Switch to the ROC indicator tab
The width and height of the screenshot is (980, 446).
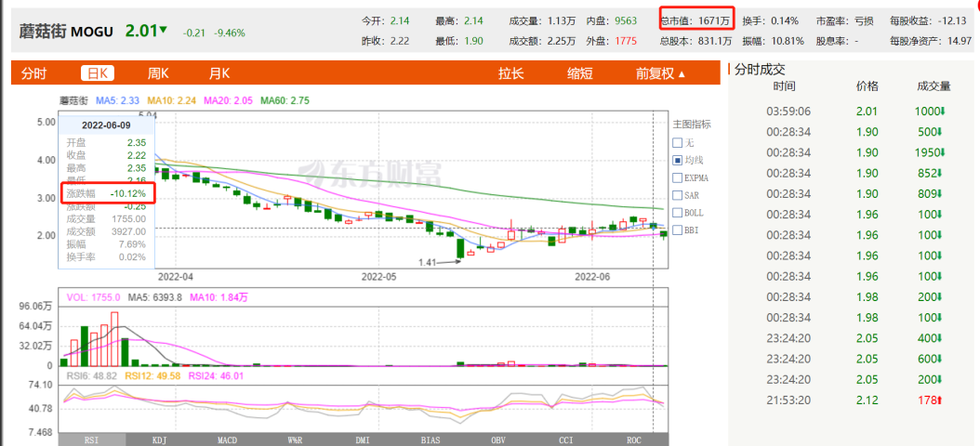click(x=633, y=439)
